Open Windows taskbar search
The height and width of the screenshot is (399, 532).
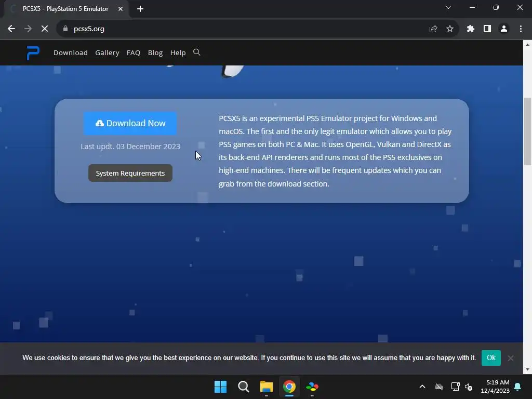tap(244, 387)
